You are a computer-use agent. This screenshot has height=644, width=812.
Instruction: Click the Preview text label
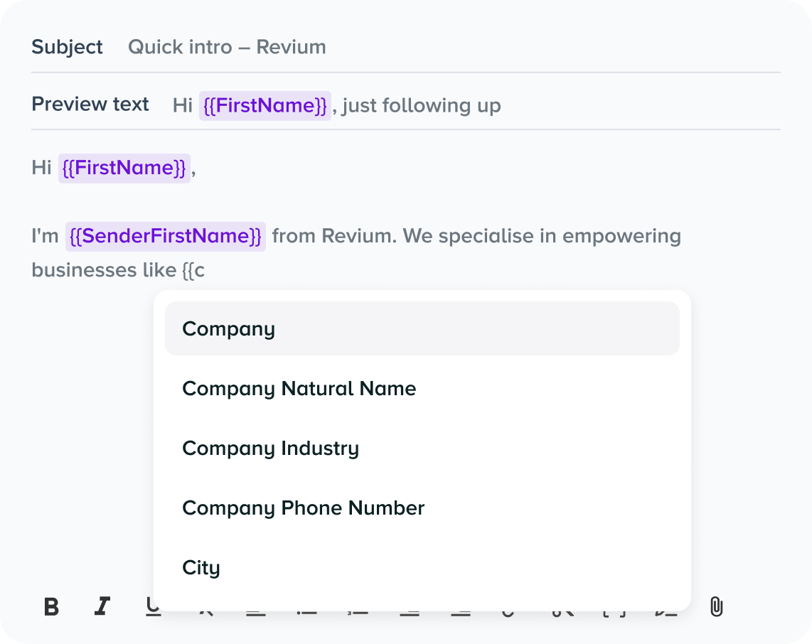[90, 104]
